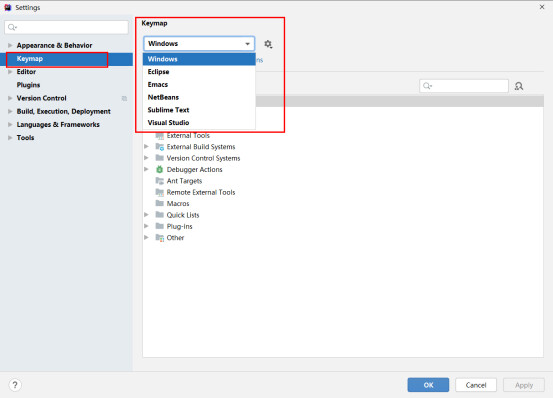This screenshot has height=398, width=553.
Task: Expand Quick Lists node
Action: click(x=146, y=215)
